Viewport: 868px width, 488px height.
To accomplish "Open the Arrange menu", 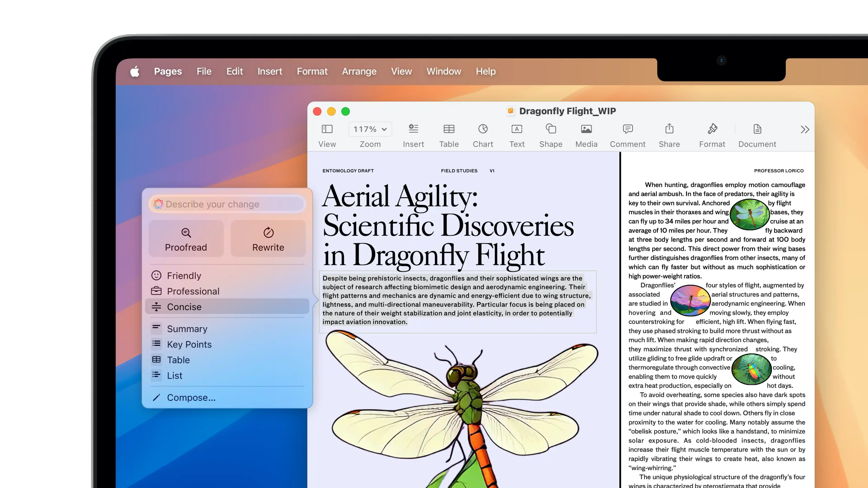I will point(359,71).
